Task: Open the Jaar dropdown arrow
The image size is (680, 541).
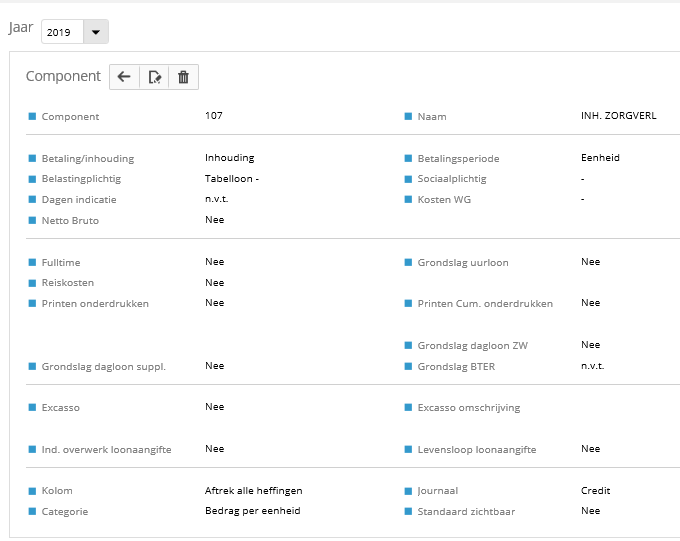Action: coord(95,32)
